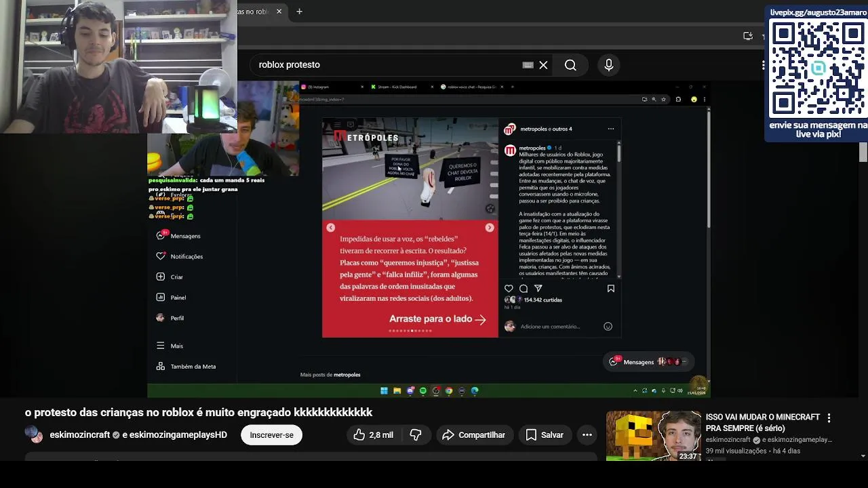Click the '154.342 curtidas' likes count
This screenshot has width=868, height=488.
(543, 300)
